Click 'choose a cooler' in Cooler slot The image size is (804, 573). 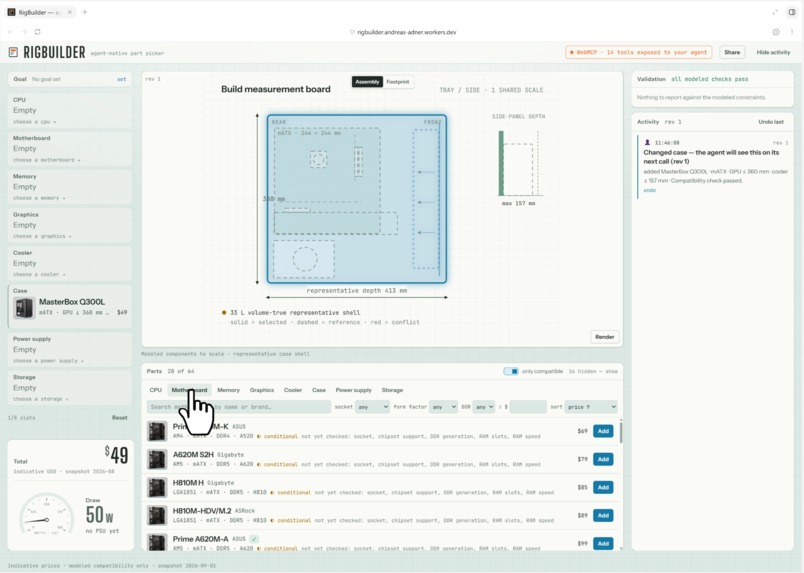point(39,274)
